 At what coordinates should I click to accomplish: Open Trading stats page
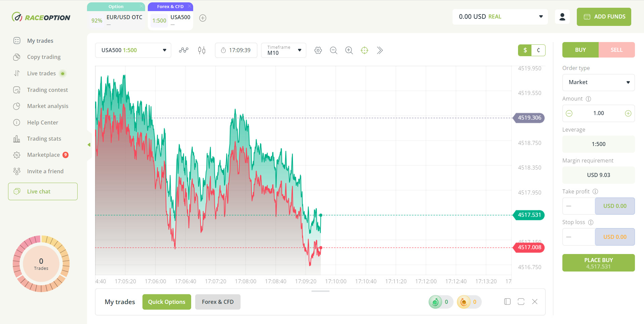click(37, 139)
